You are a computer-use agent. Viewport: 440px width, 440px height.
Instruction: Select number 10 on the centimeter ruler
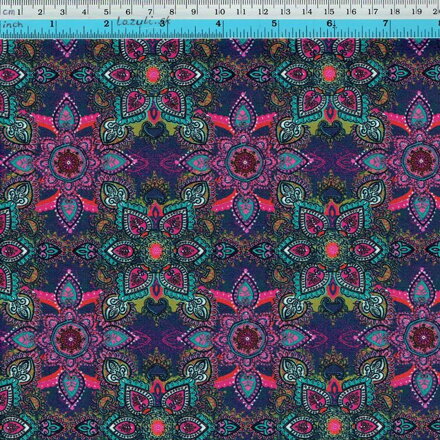click(219, 12)
